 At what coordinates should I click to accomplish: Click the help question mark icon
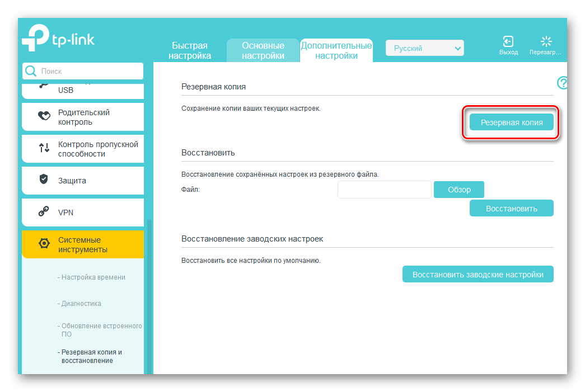tap(562, 83)
